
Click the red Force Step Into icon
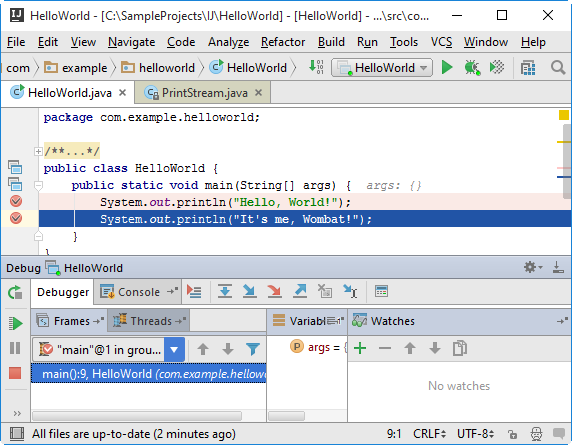274,291
